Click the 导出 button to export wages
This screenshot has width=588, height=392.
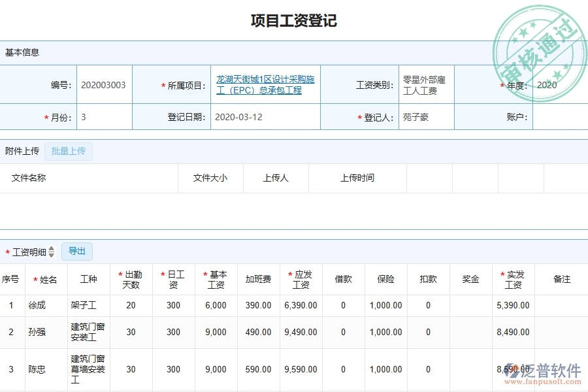(x=76, y=251)
